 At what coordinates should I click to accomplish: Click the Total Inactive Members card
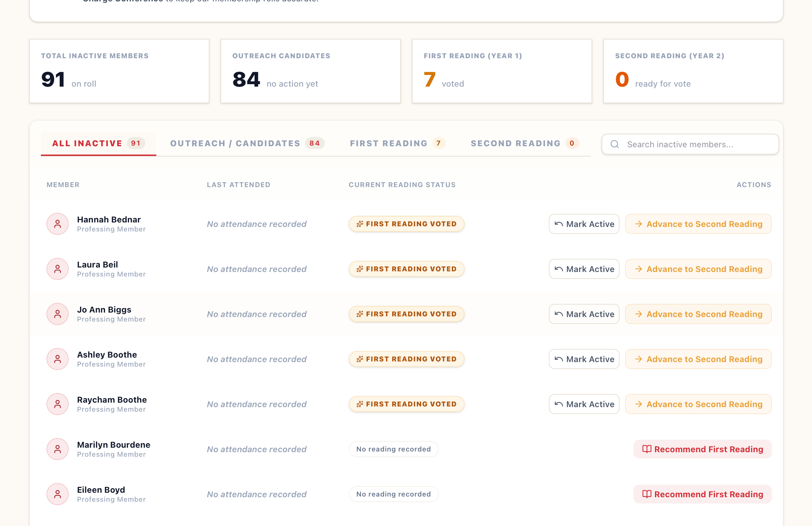(x=119, y=71)
